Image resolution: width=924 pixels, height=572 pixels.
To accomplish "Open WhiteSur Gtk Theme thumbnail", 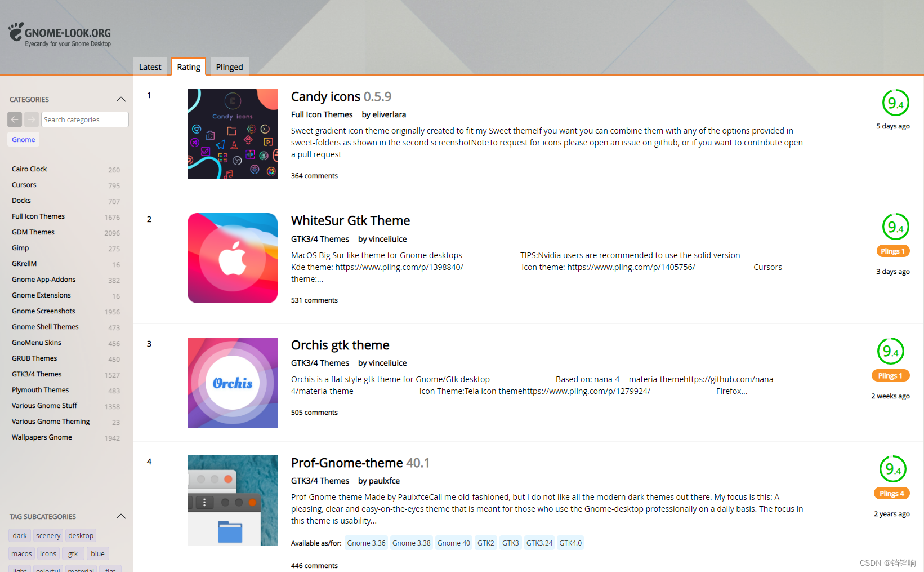I will [x=233, y=258].
